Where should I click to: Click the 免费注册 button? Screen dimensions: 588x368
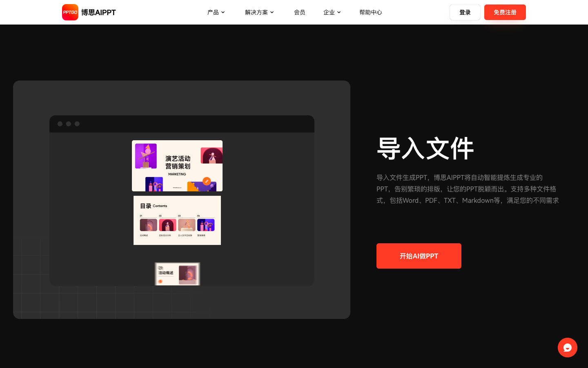505,12
